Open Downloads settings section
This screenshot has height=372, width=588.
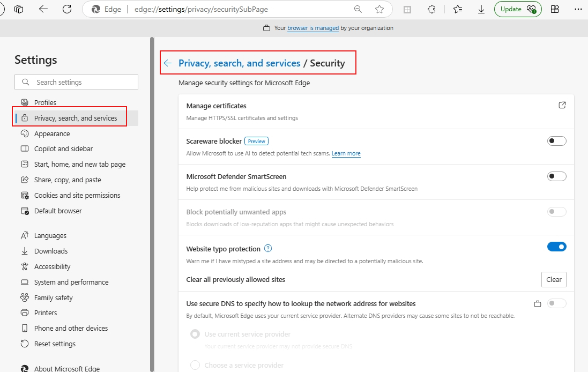tap(77, 251)
